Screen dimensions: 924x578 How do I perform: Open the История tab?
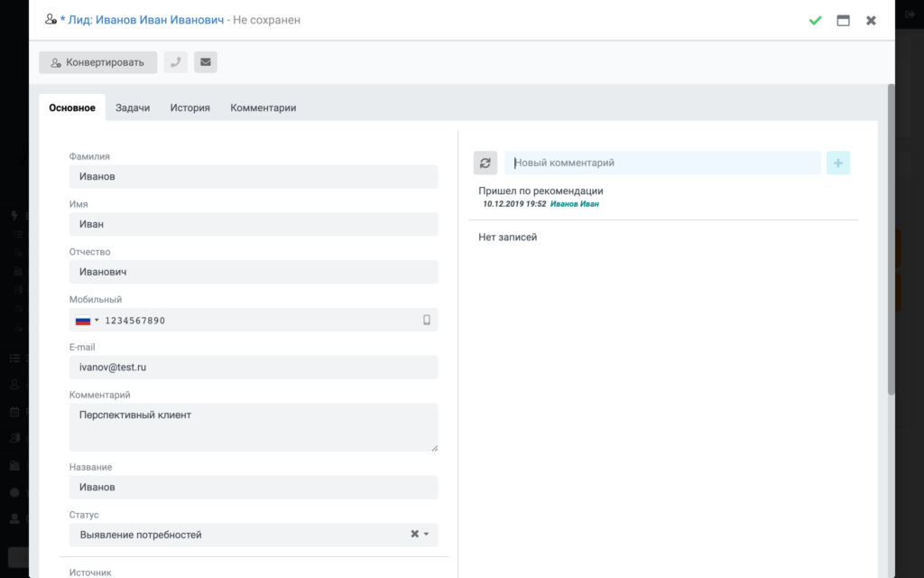(x=189, y=108)
